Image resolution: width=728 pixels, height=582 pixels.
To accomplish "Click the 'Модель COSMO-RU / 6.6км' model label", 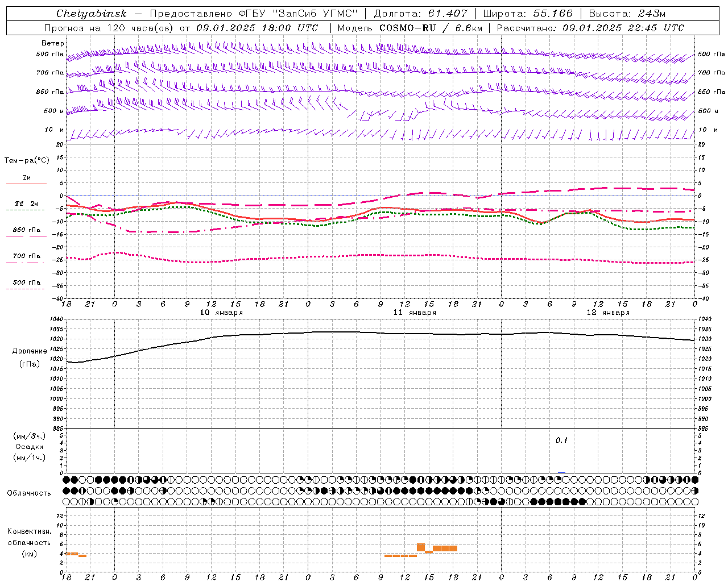I will pyautogui.click(x=409, y=28).
